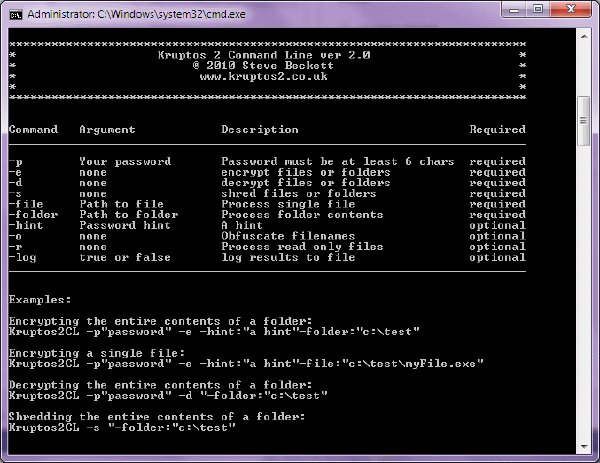Click 'optional' in the -log row
This screenshot has height=463, width=600.
point(497,258)
